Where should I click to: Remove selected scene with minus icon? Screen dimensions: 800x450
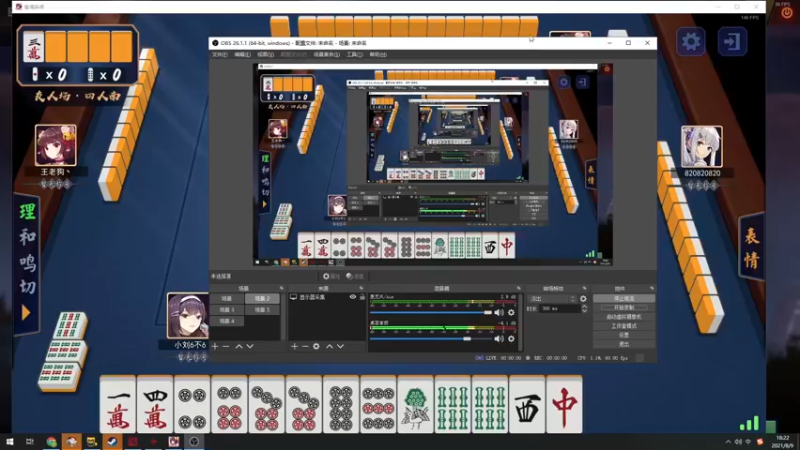pos(226,346)
